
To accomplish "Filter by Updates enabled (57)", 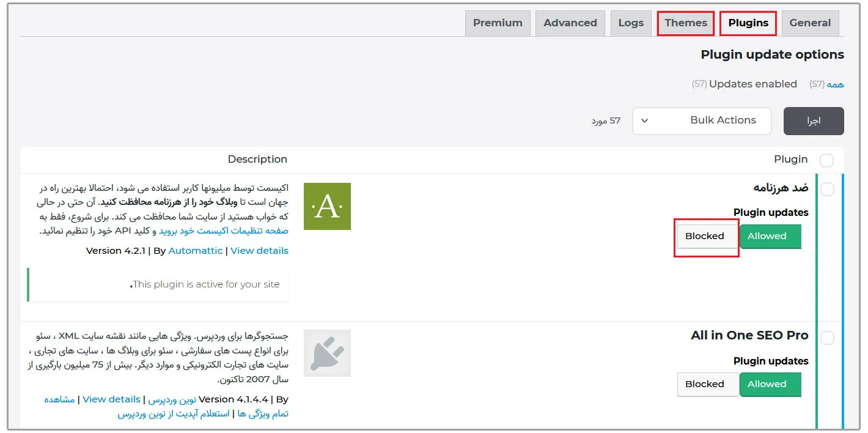I will point(745,84).
